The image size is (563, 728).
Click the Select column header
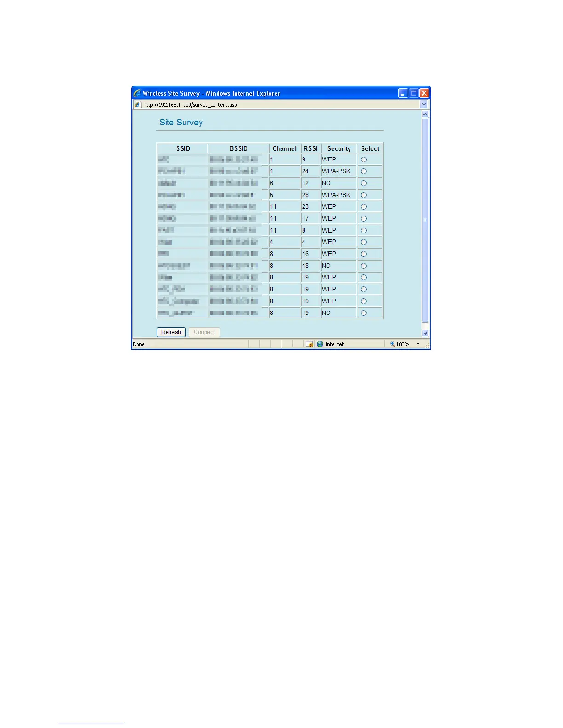370,148
